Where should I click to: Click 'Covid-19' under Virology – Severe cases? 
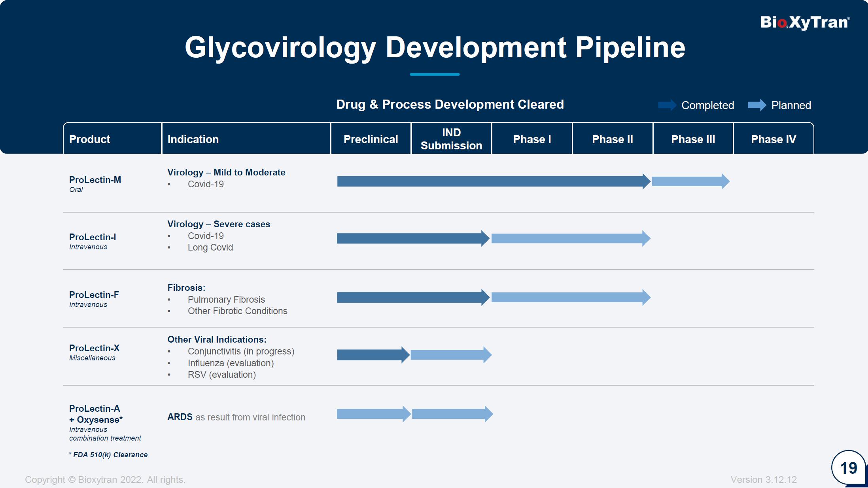[x=206, y=236]
